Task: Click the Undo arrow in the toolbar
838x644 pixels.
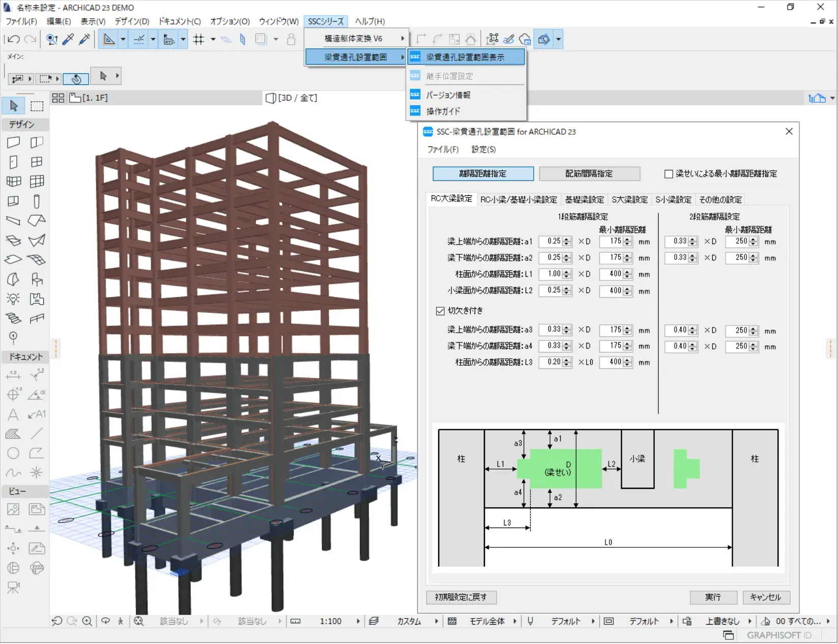Action: [x=14, y=39]
